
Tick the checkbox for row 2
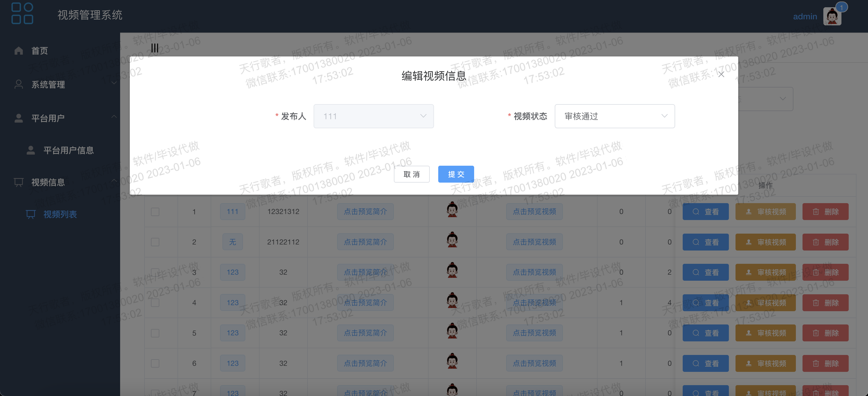coord(155,242)
